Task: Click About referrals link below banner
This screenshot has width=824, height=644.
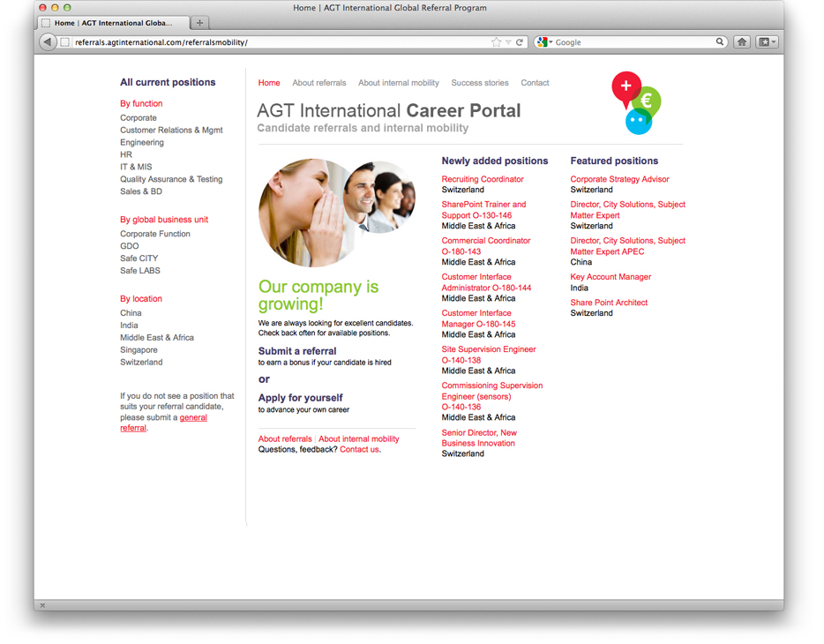Action: [x=285, y=438]
